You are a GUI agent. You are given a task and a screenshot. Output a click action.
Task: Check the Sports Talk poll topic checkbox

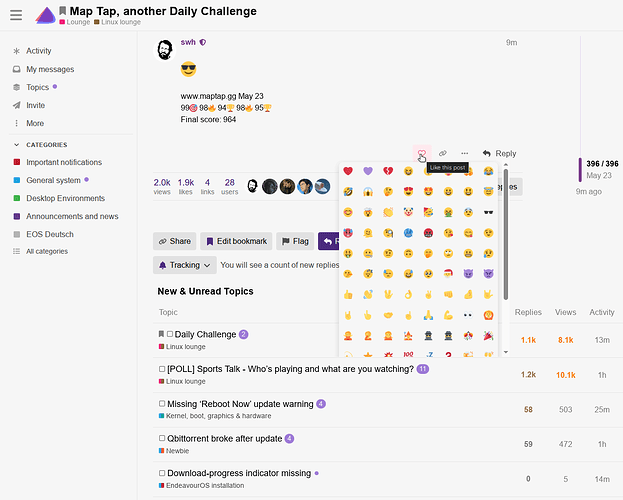coord(162,369)
